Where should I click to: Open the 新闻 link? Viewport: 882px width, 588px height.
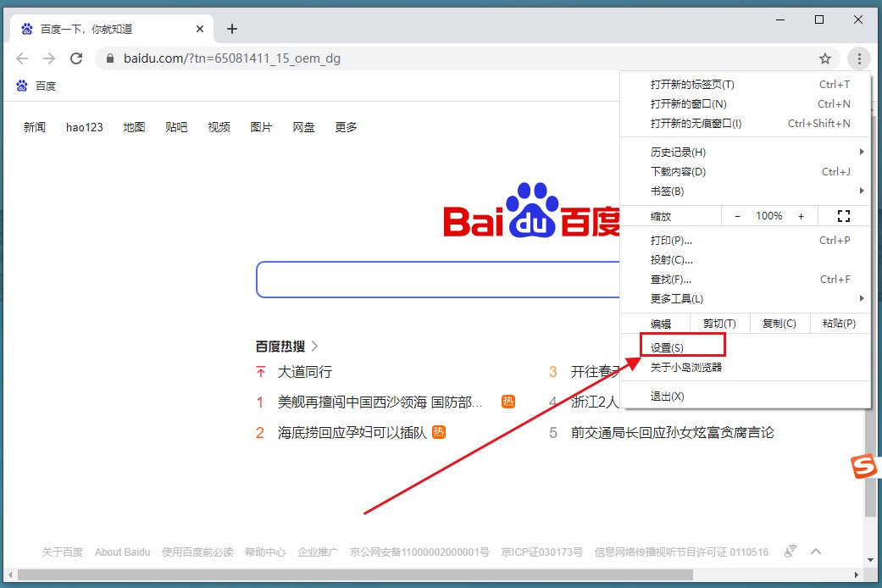(34, 127)
